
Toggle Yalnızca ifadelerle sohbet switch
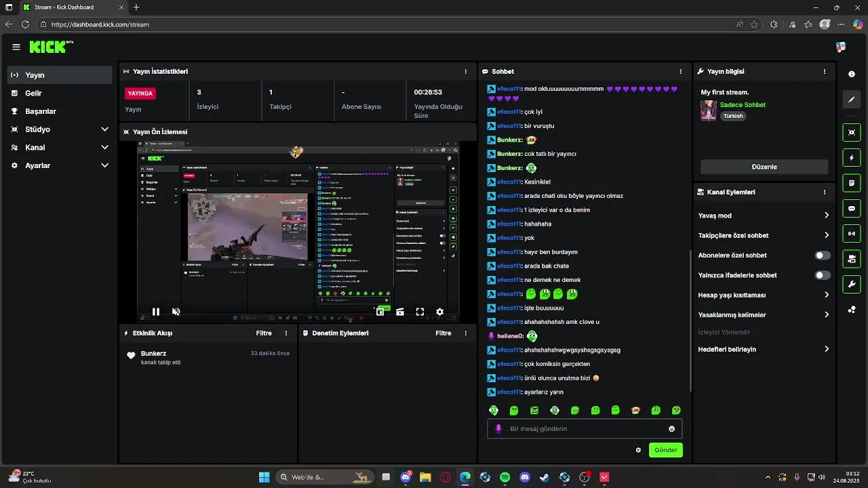(823, 275)
